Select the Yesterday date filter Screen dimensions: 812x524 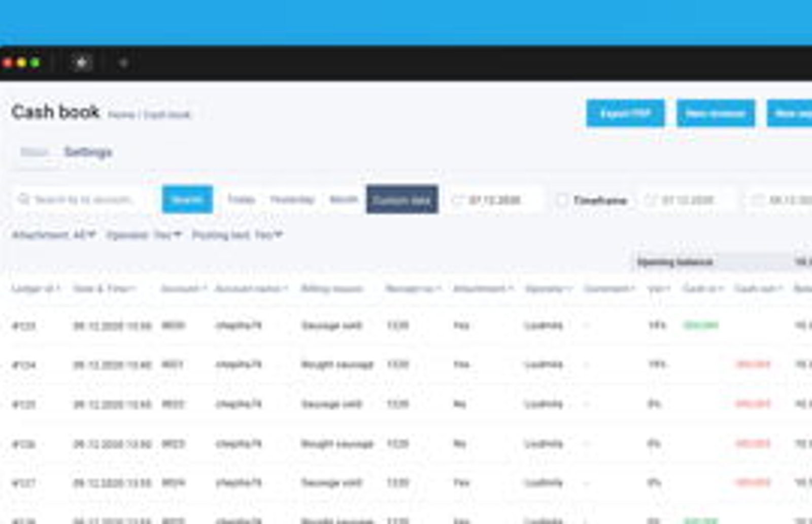[292, 200]
